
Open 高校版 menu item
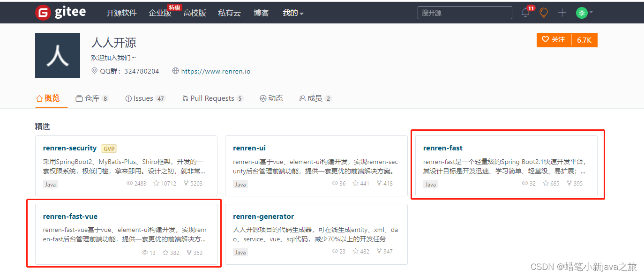pyautogui.click(x=195, y=13)
